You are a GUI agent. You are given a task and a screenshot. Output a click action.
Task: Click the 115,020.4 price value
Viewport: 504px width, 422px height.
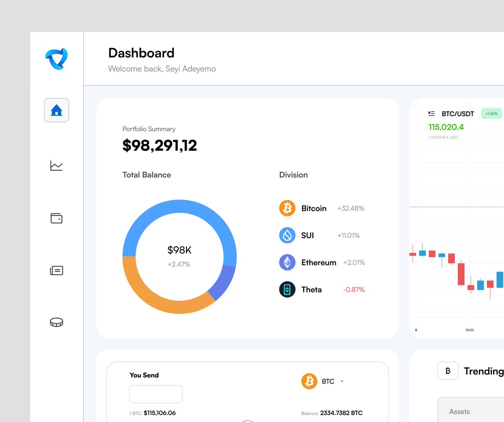pos(446,127)
